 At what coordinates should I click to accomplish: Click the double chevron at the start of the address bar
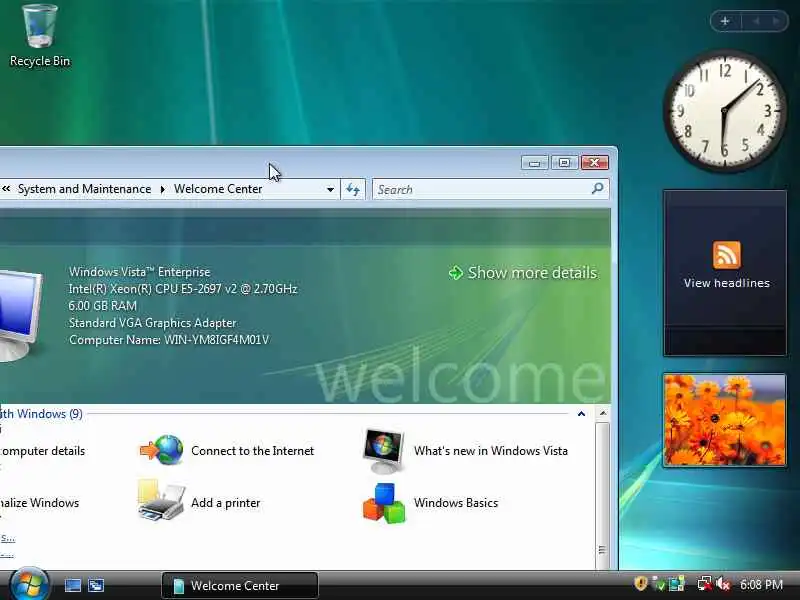[x=6, y=189]
